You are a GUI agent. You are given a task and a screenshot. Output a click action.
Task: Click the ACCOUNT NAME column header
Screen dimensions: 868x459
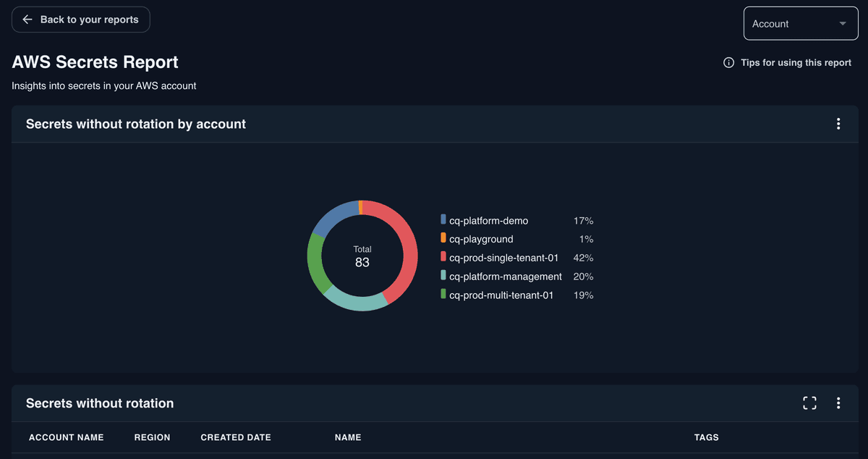tap(66, 437)
